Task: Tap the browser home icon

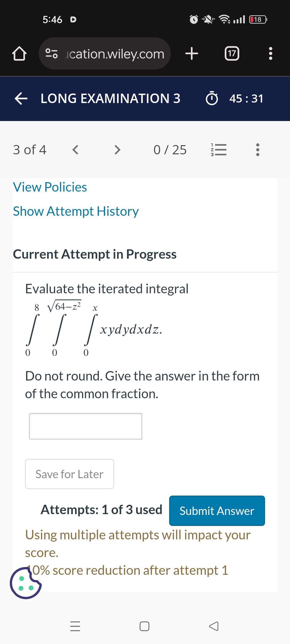Action: [x=19, y=53]
